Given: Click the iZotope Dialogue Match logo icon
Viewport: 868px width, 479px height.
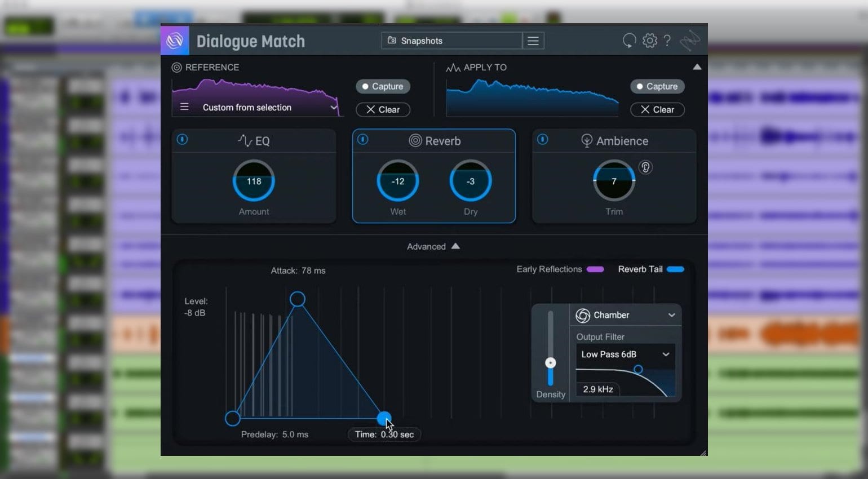Looking at the screenshot, I should (x=175, y=40).
